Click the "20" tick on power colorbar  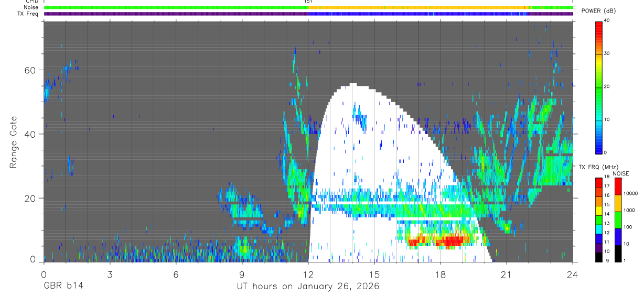point(607,86)
